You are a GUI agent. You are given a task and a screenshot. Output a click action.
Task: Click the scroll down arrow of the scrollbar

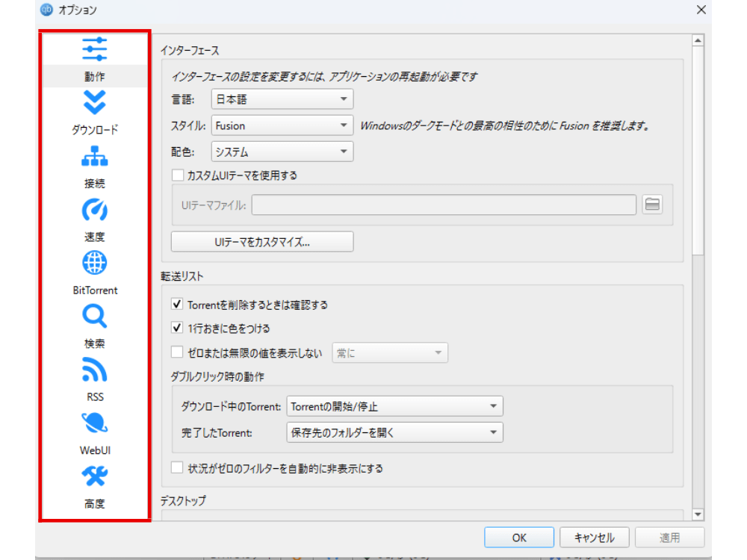[x=698, y=514]
